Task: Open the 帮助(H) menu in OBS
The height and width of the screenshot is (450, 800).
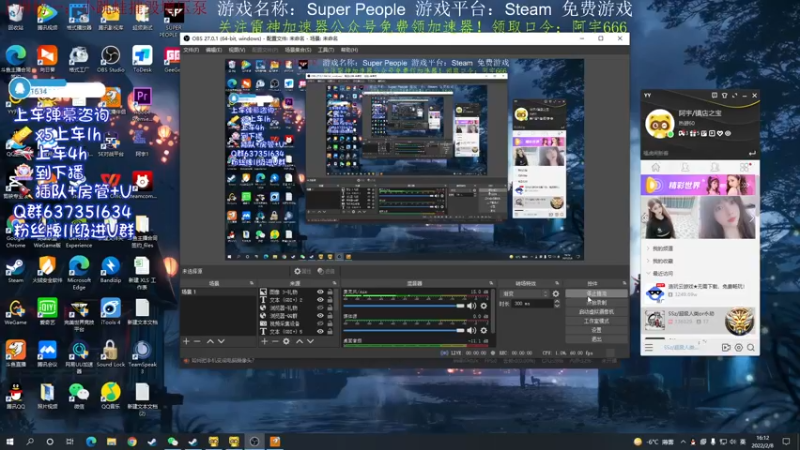Action: click(349, 50)
